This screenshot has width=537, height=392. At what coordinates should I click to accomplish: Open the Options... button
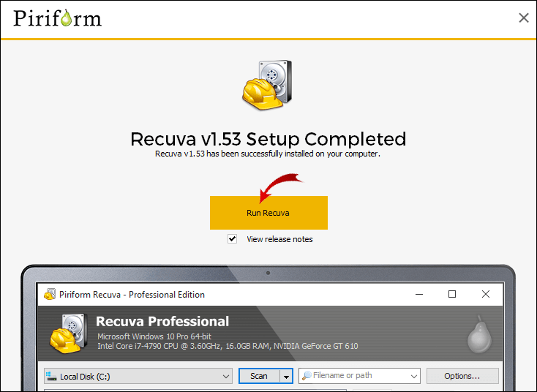coord(462,376)
